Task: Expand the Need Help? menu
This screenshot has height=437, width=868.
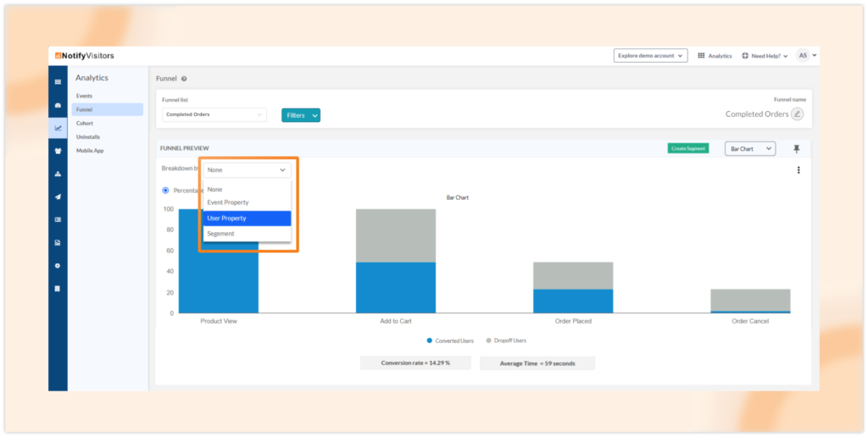Action: point(765,56)
